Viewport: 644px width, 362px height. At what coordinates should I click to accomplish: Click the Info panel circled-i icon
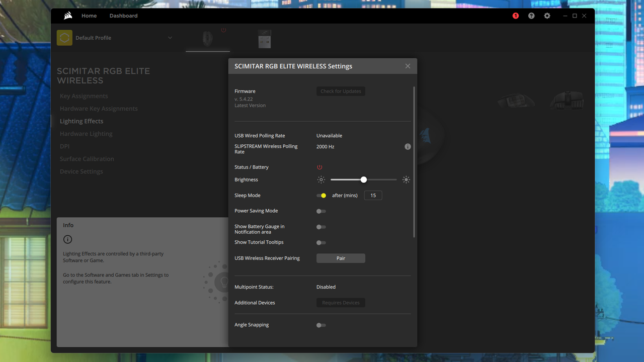coord(68,239)
